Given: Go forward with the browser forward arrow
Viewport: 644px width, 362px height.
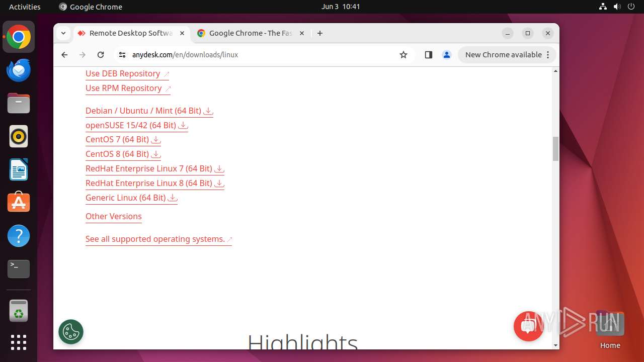Looking at the screenshot, I should (83, 55).
